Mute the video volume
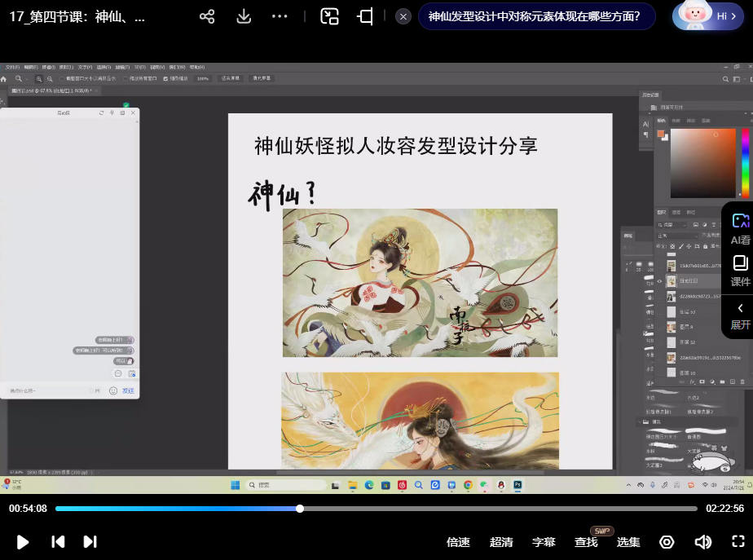The image size is (753, 560). pos(702,542)
